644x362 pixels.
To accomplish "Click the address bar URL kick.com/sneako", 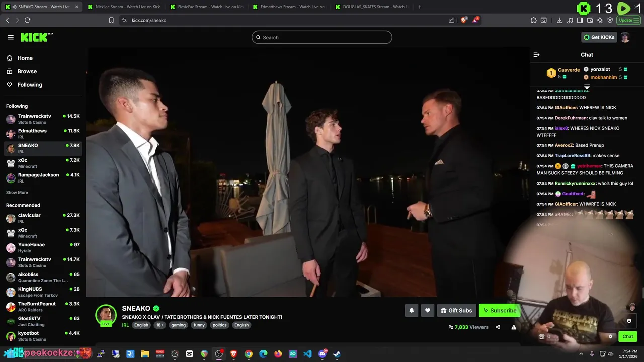I will (149, 20).
